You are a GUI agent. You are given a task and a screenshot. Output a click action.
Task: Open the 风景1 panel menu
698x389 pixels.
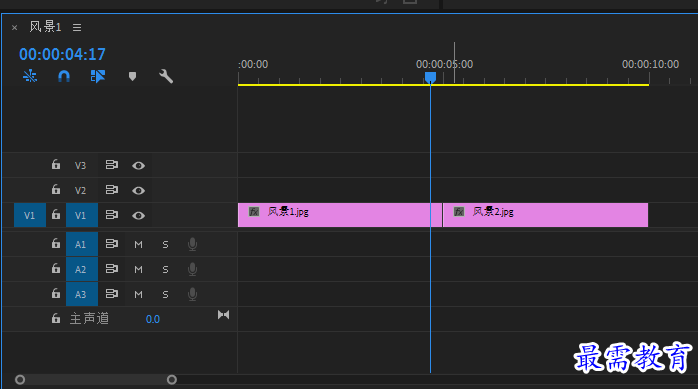(x=77, y=28)
